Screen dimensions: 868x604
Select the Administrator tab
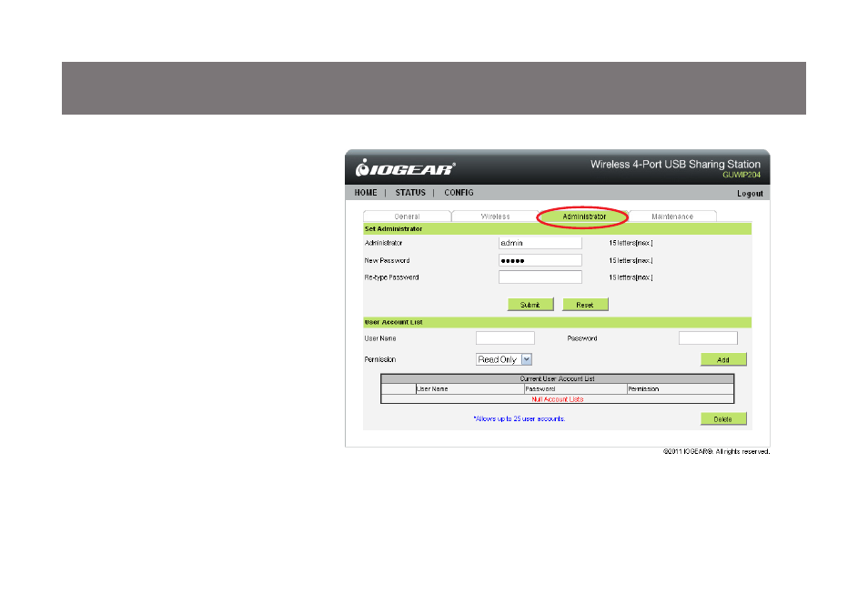point(584,216)
